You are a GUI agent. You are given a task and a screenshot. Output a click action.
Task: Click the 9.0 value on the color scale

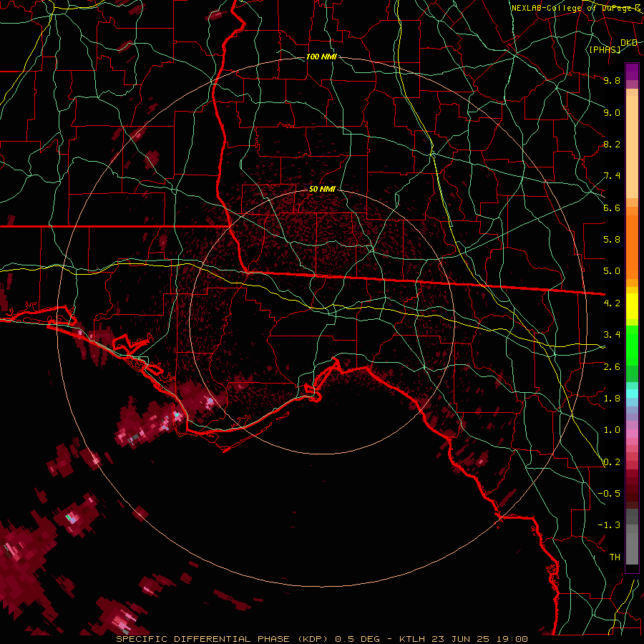(x=612, y=112)
